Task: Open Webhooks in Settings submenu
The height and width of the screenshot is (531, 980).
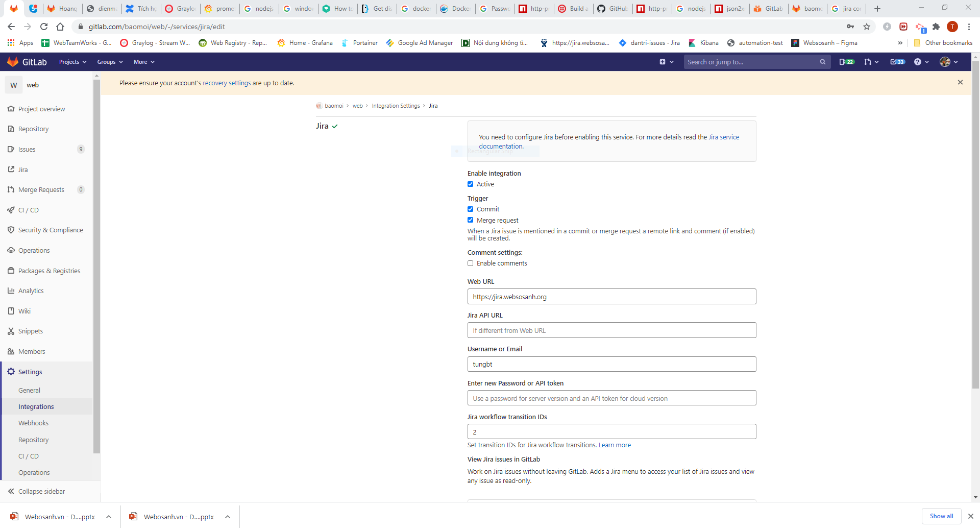Action: pos(33,423)
